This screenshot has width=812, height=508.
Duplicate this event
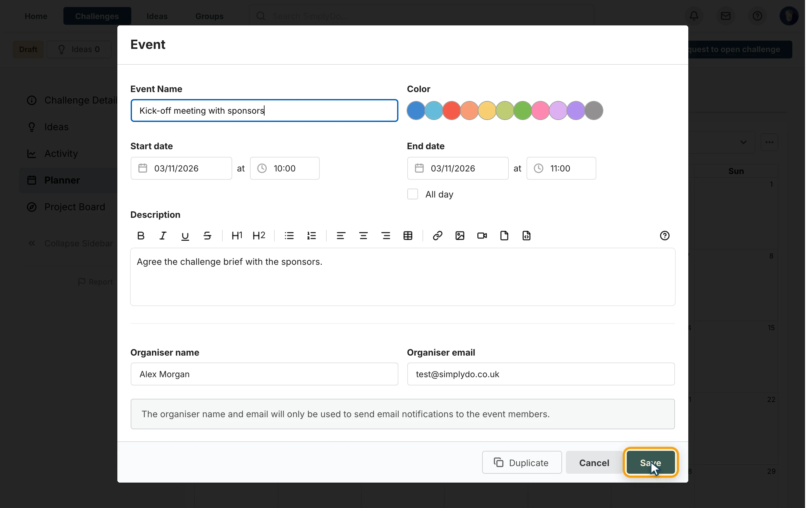(x=522, y=463)
